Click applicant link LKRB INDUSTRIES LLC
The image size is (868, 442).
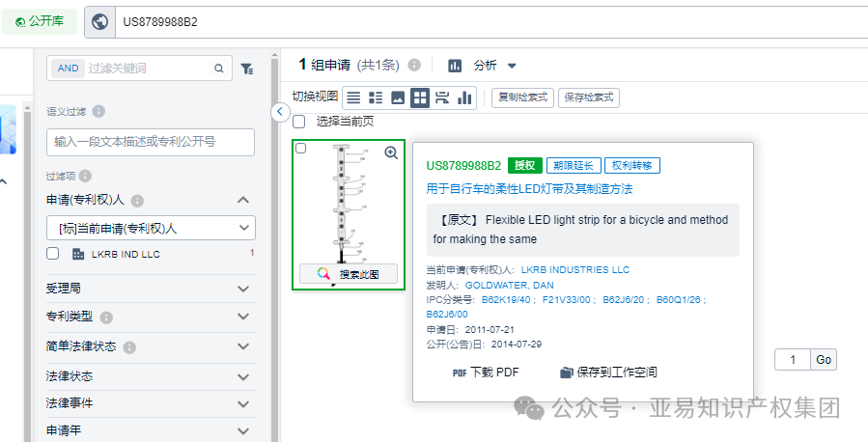[x=575, y=270]
